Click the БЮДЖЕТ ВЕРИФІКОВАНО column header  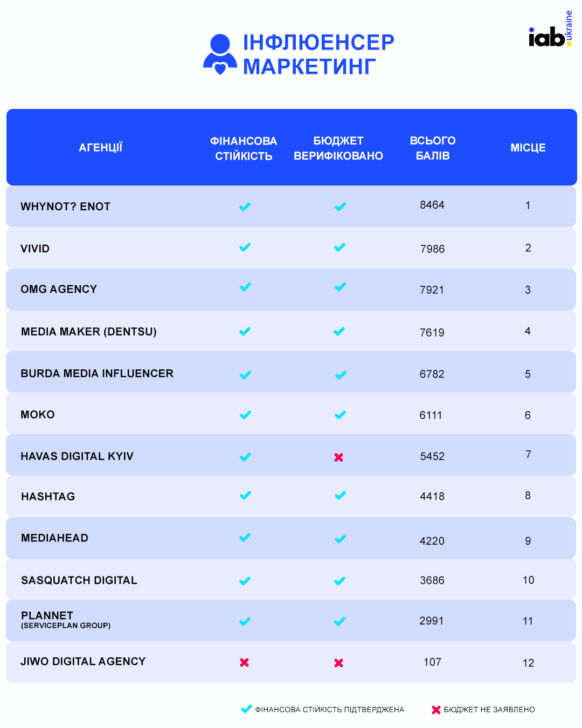click(x=338, y=148)
